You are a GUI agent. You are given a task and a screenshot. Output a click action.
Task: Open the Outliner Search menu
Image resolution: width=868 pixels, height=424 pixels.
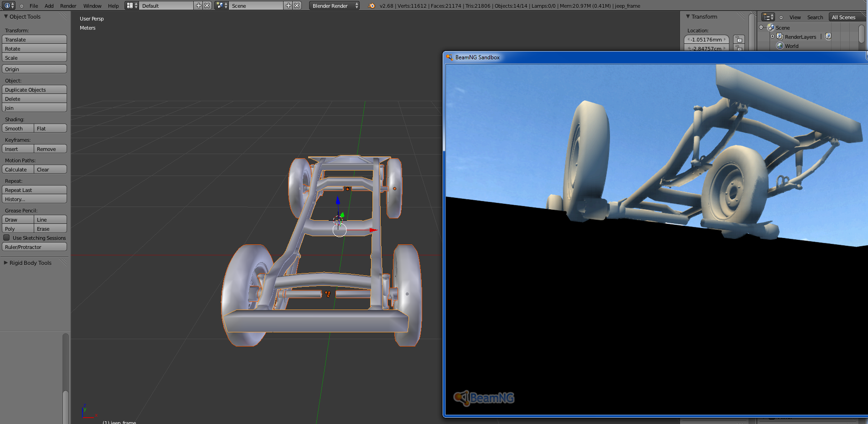click(x=815, y=17)
